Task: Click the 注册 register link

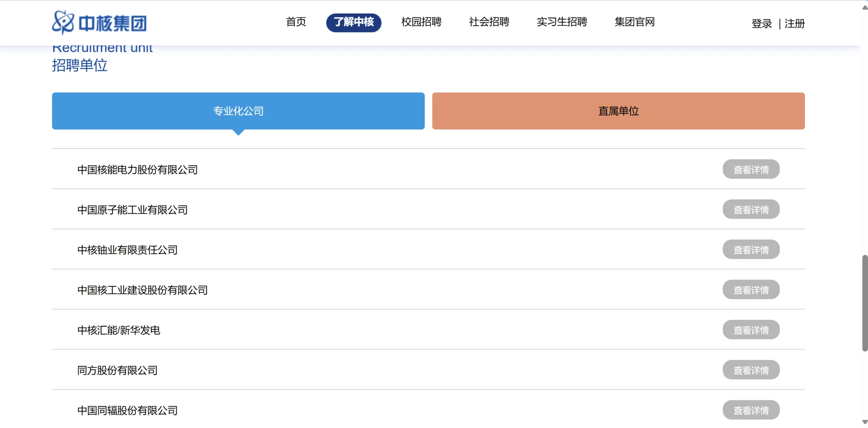Action: pyautogui.click(x=794, y=24)
